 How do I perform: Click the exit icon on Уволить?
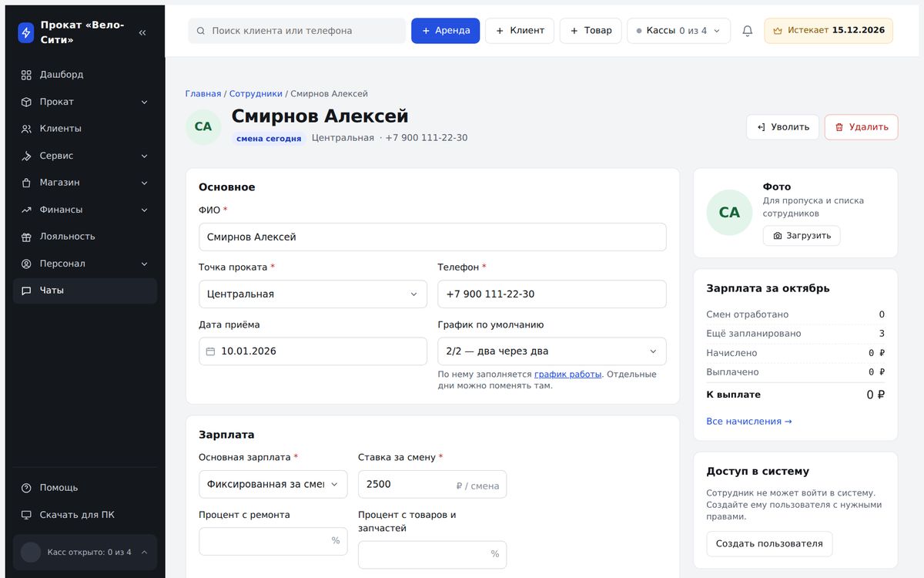[761, 127]
